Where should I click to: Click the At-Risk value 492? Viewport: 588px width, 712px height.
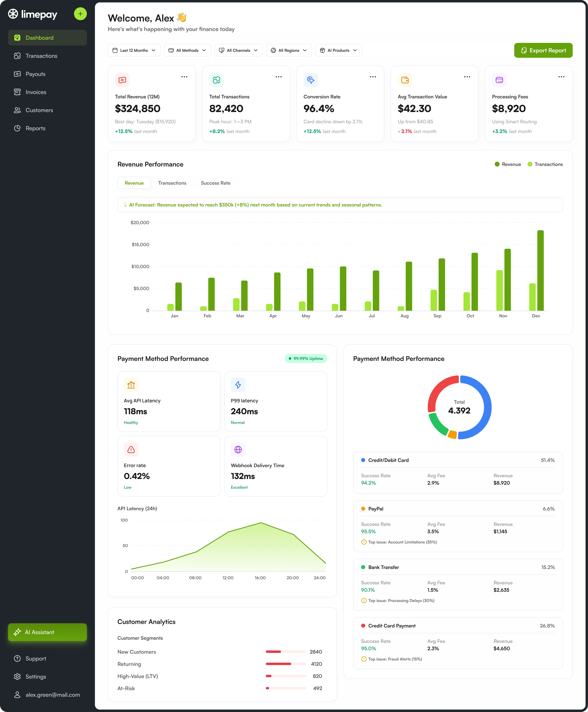click(318, 688)
